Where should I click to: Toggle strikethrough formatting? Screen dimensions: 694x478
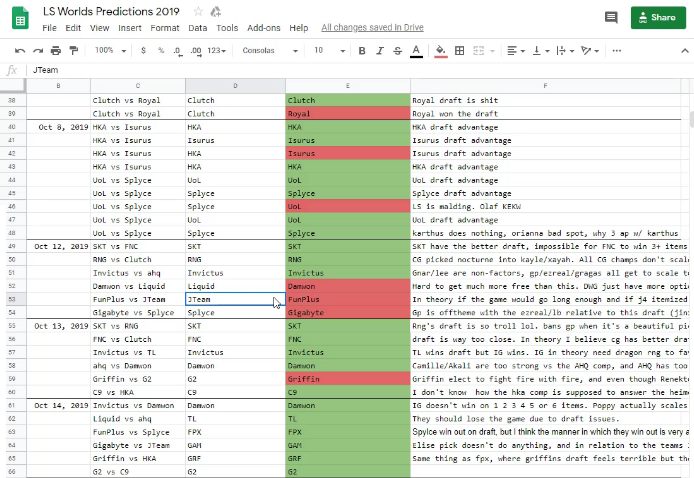pos(397,51)
